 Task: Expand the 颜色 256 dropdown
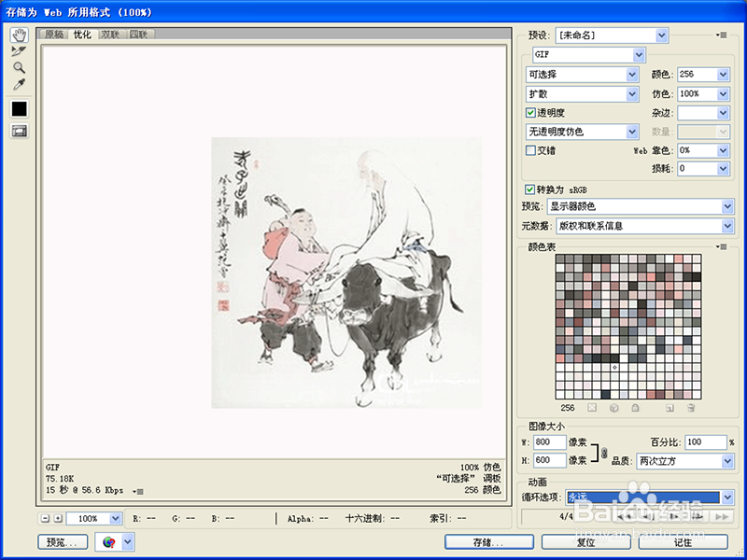tap(723, 75)
